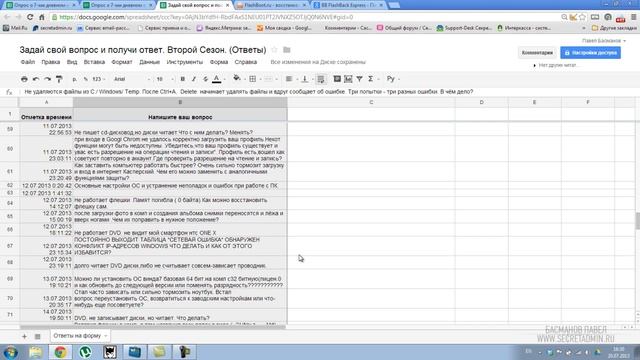Open the text color picker

217,79
